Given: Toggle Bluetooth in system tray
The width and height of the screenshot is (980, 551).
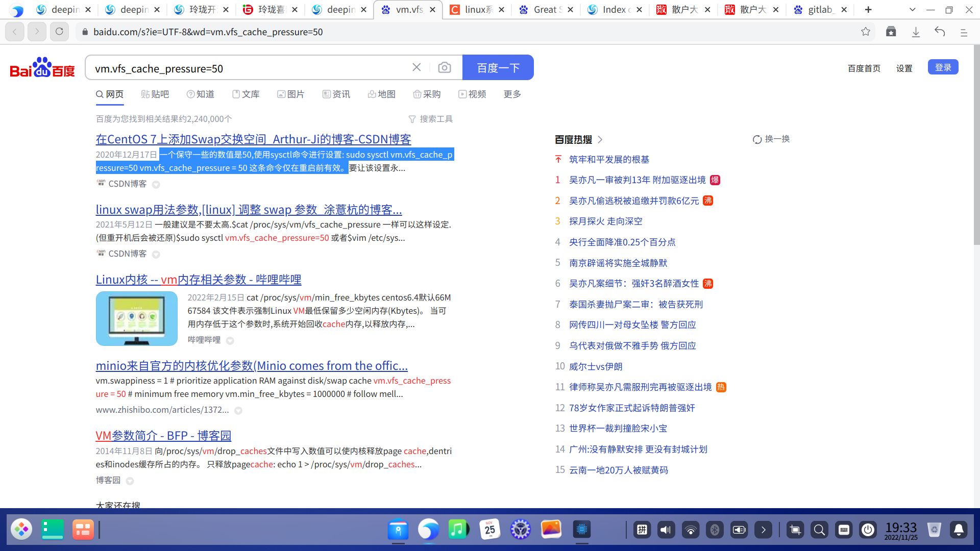Looking at the screenshot, I should (715, 530).
